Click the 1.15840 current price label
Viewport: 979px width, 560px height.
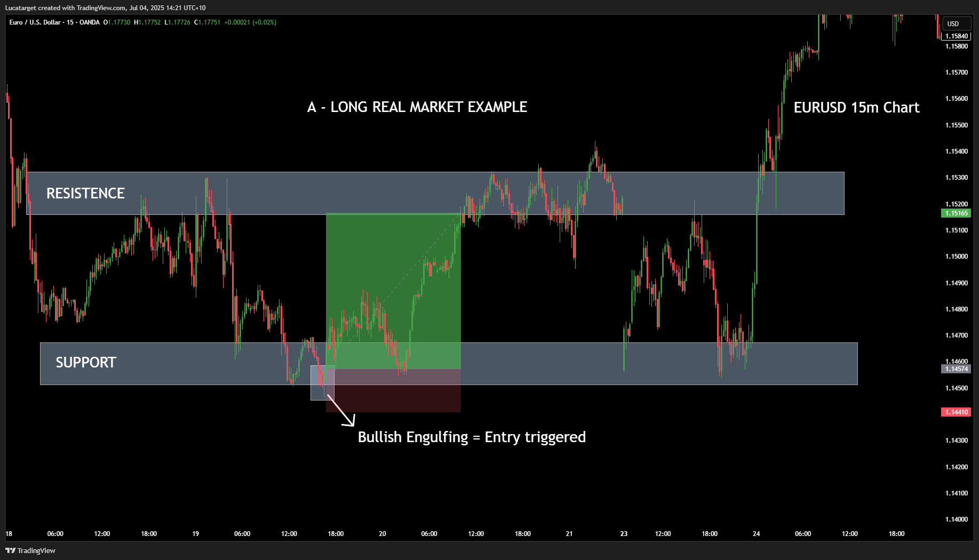click(x=956, y=36)
